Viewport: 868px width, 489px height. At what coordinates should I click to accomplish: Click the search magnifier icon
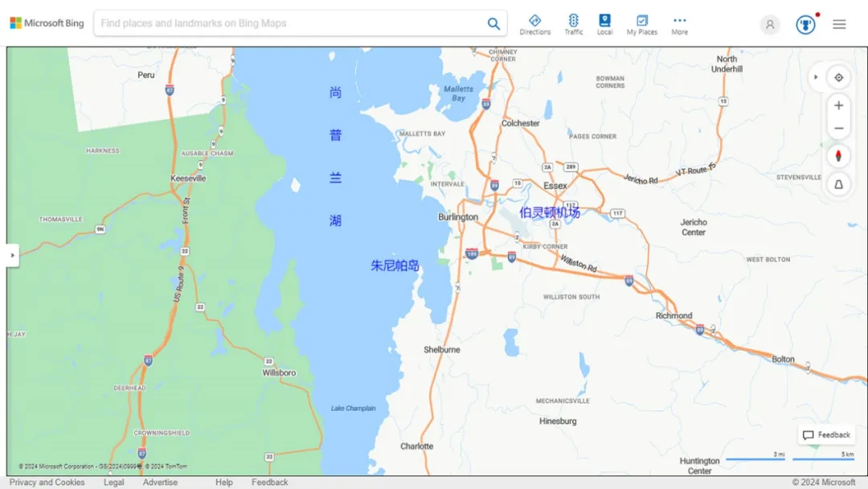point(493,24)
